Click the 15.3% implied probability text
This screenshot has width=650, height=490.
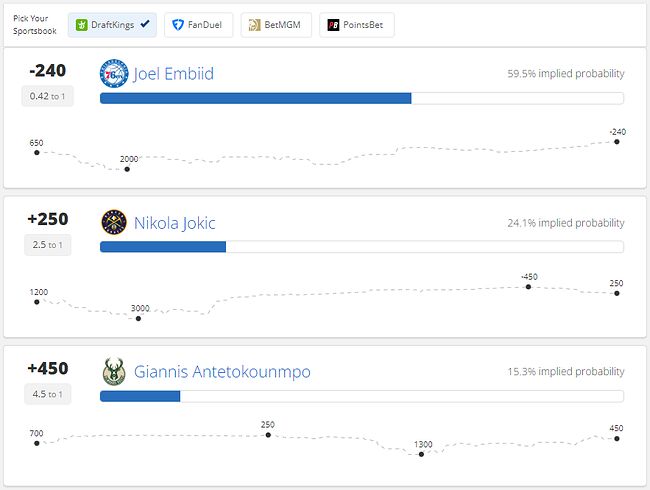(x=566, y=372)
